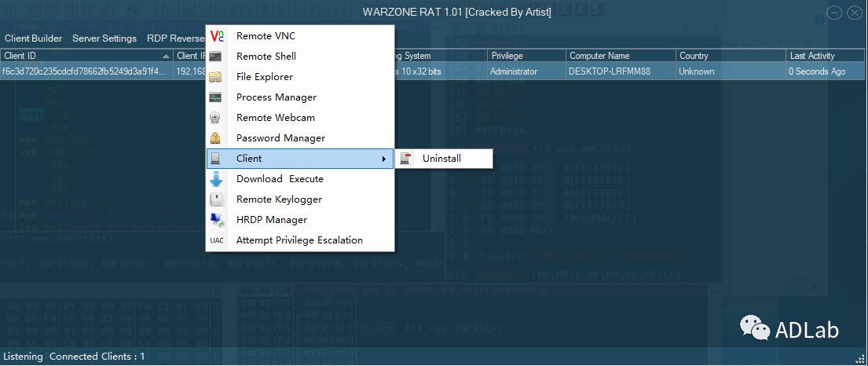Click the File Explorer folder icon
The height and width of the screenshot is (366, 868).
(217, 77)
